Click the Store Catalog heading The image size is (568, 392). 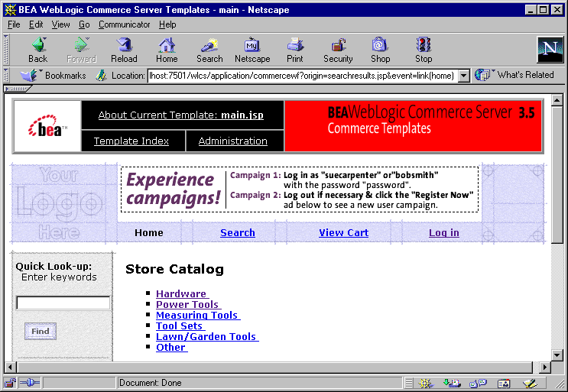pos(174,269)
